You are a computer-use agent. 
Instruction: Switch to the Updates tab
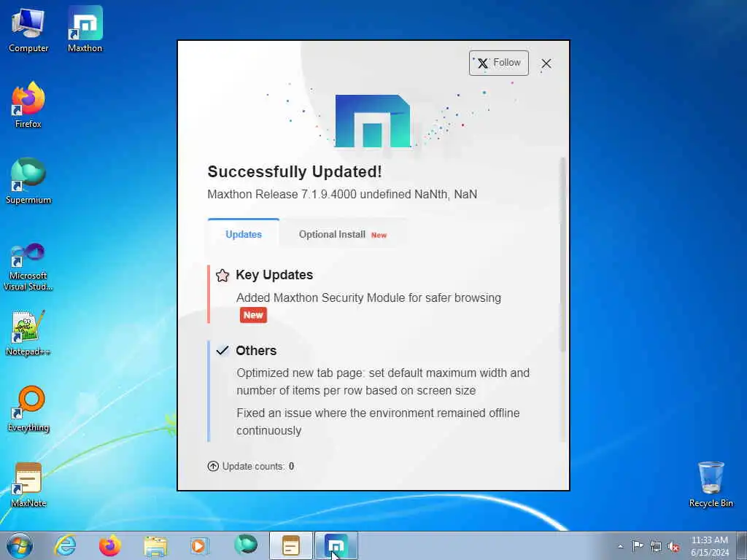click(x=244, y=234)
